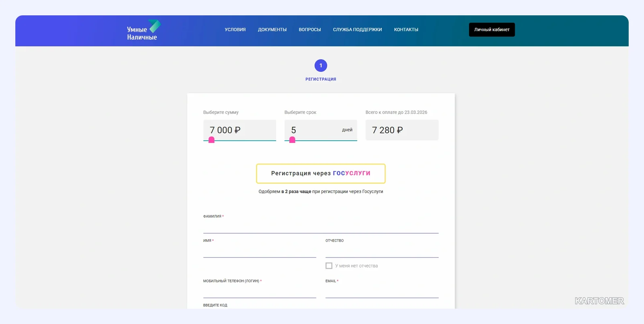Screen dimensions: 644x324
Task: Check the 'У меня нет отчества' checkbox
Action: [x=329, y=266]
